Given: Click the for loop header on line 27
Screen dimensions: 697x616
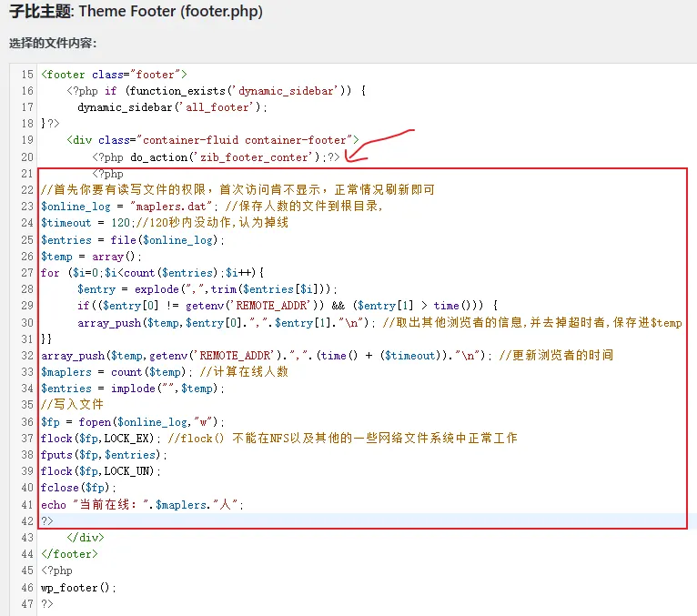Looking at the screenshot, I should coord(152,272).
